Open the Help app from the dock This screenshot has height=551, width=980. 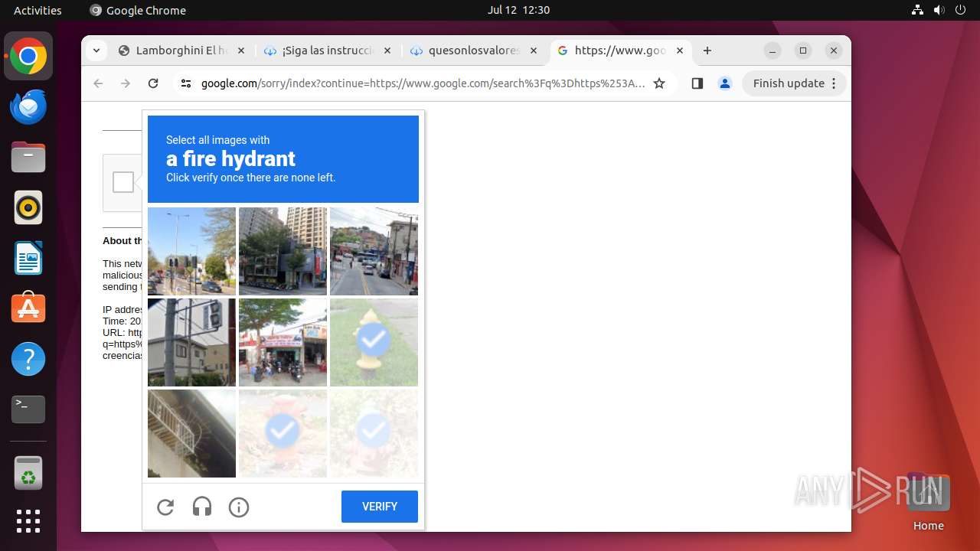point(28,359)
